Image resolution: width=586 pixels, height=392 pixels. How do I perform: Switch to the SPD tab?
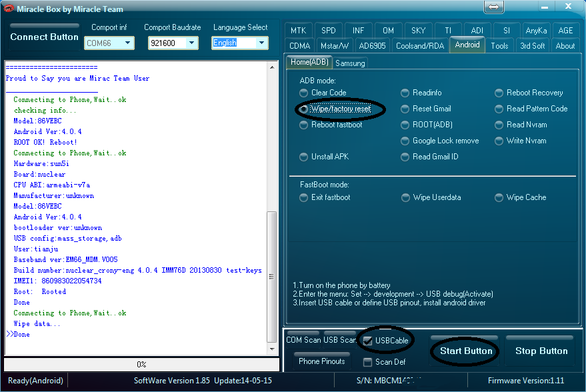(x=329, y=30)
